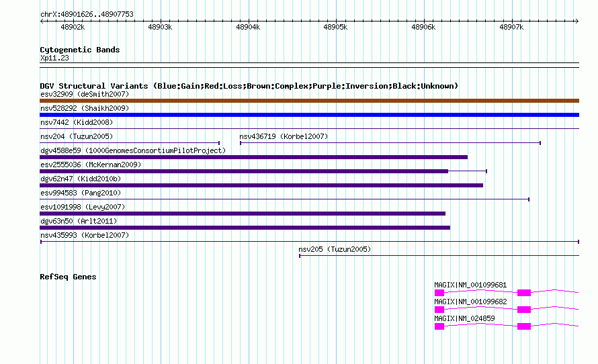The image size is (598, 364).
Task: Click the DGV Structural Variants track title
Action: (249, 86)
